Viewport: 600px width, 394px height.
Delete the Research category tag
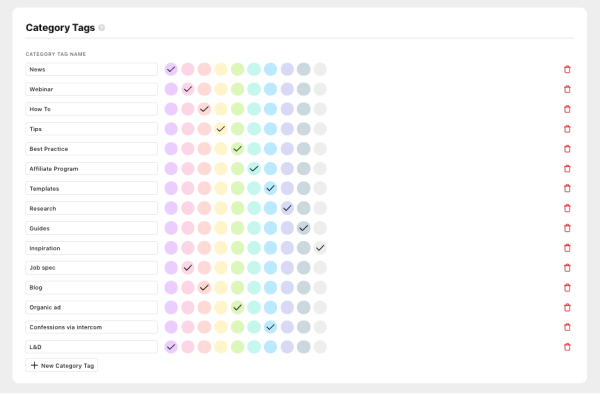[x=567, y=208]
